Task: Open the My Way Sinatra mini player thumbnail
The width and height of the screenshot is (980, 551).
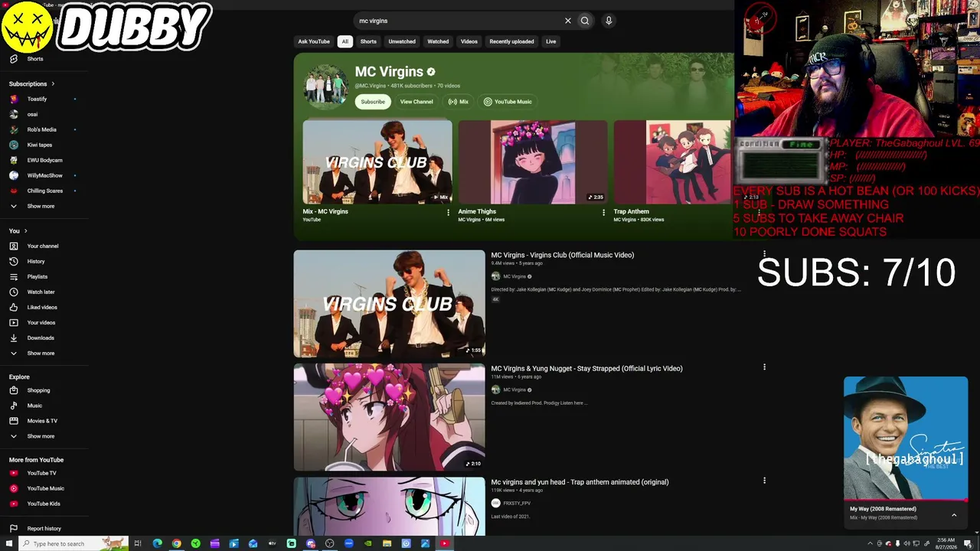Action: point(906,439)
